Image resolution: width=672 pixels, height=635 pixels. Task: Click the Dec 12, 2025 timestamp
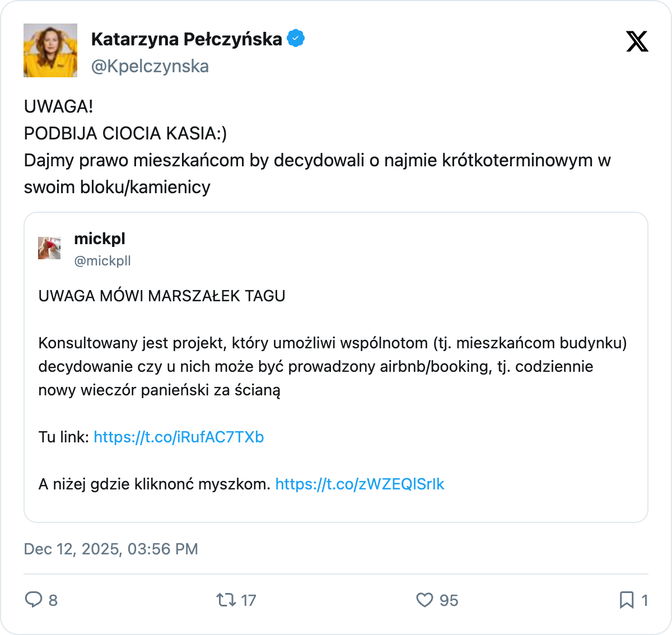coord(111,549)
